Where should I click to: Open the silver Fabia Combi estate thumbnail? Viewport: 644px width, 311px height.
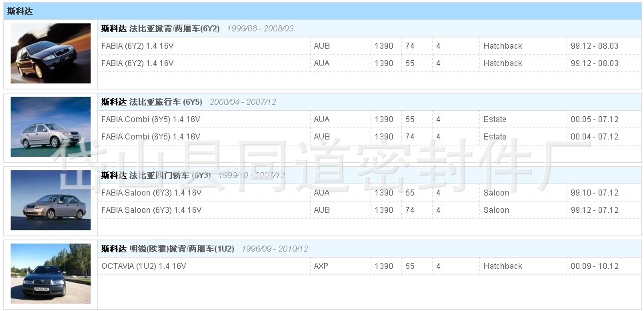pyautogui.click(x=51, y=127)
